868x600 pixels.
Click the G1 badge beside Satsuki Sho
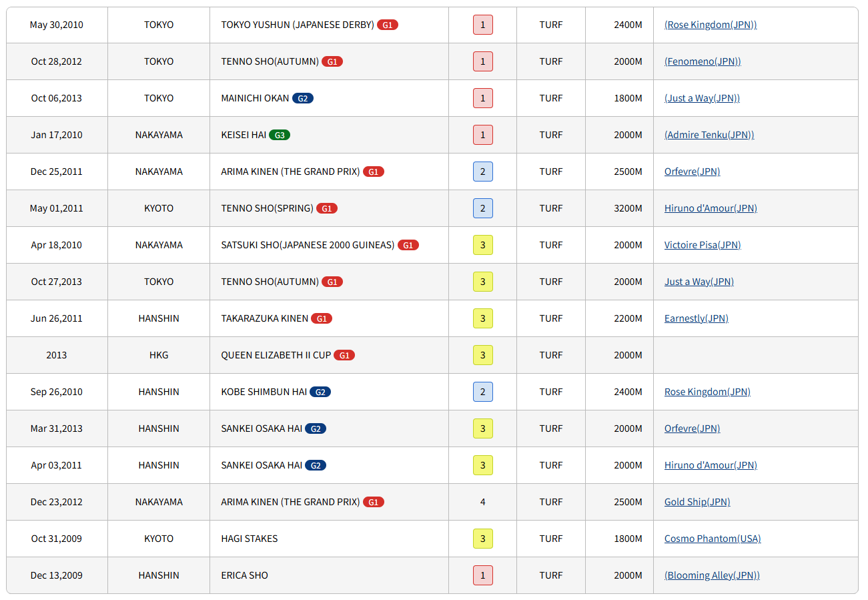[408, 245]
